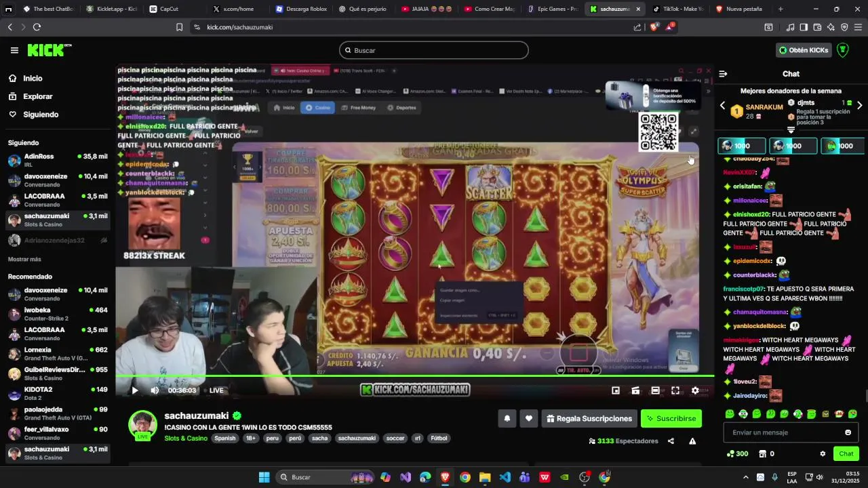Share the stream via share icon
The width and height of the screenshot is (868, 488).
671,441
